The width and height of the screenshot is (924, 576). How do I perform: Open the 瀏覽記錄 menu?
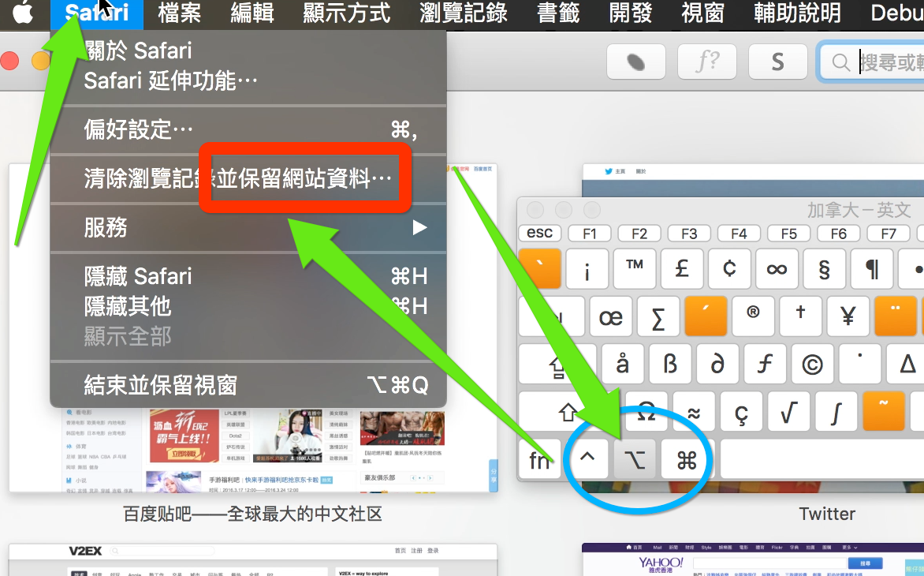(463, 13)
